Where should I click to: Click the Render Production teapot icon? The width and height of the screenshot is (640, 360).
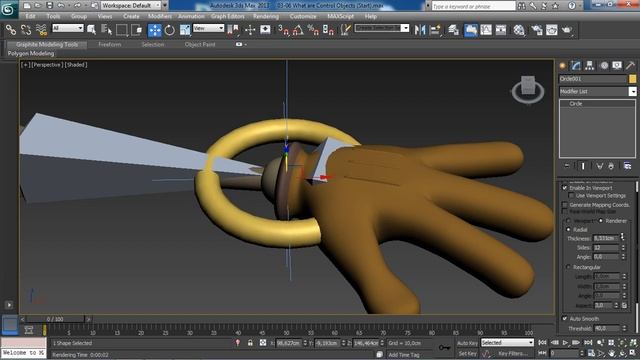567,30
